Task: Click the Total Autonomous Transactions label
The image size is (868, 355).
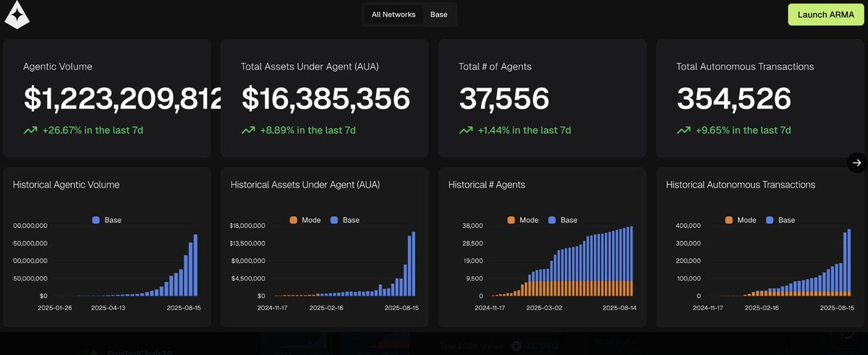Action: [745, 67]
